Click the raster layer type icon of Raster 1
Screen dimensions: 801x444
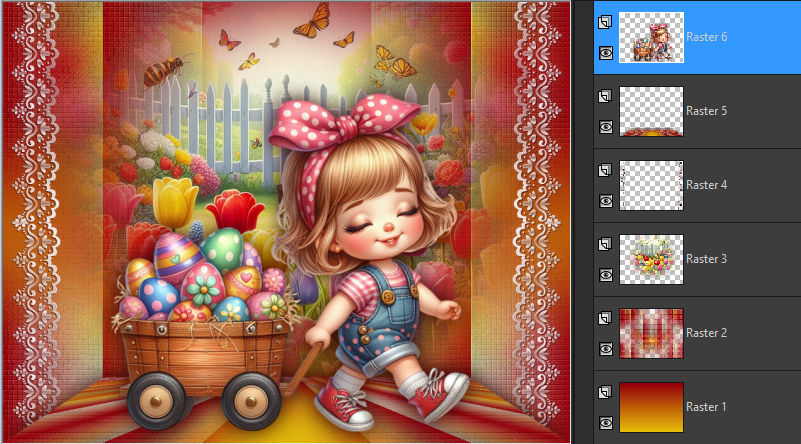coord(605,392)
